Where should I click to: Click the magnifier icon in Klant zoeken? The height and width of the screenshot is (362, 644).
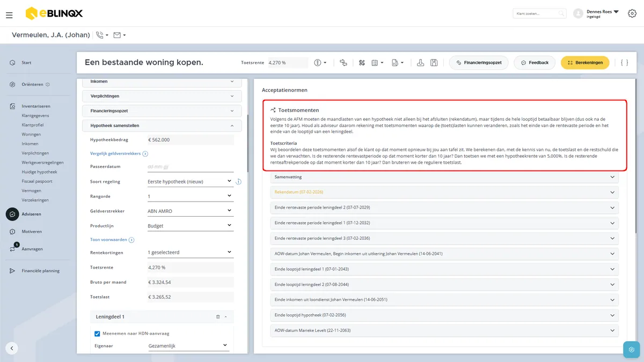(x=561, y=13)
